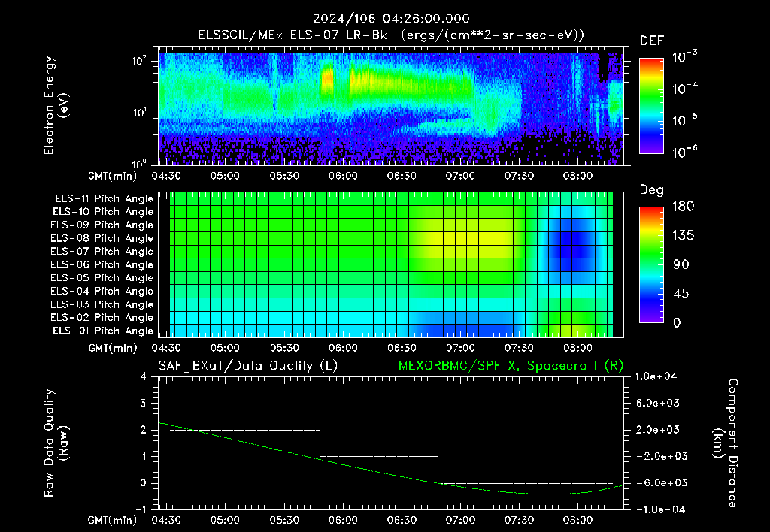Click the ELS-03 Pitch Angle row label
Image resolution: width=770 pixels, height=532 pixels.
click(102, 305)
